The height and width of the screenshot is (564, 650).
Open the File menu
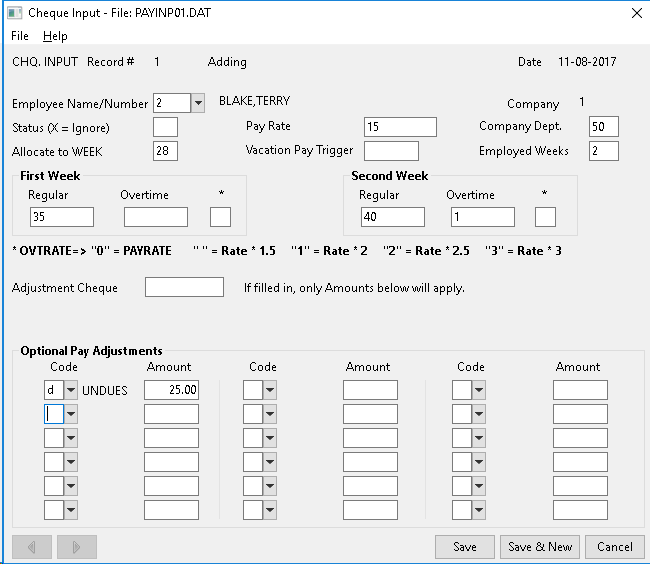[x=19, y=36]
